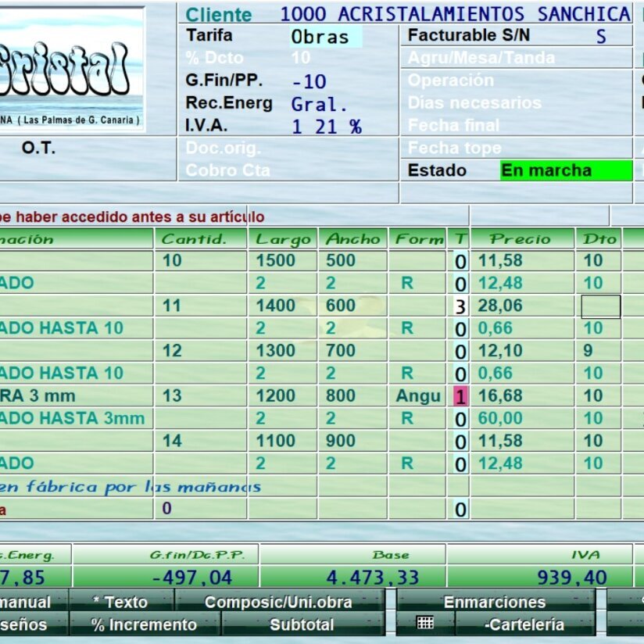Click the grid table icon button
644x644 pixels.
(x=425, y=624)
